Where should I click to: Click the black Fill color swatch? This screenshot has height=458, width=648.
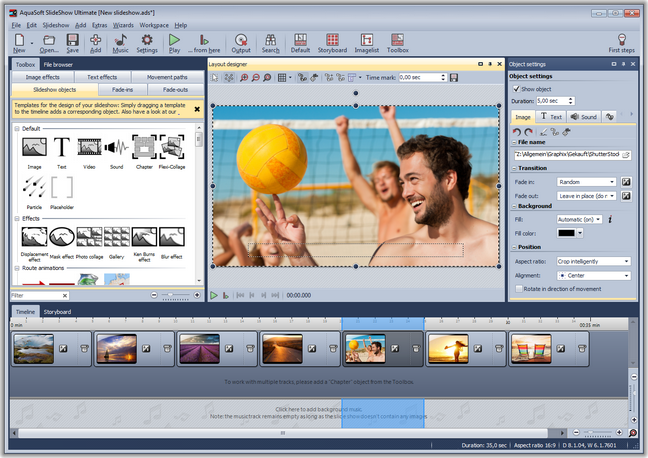(x=566, y=232)
